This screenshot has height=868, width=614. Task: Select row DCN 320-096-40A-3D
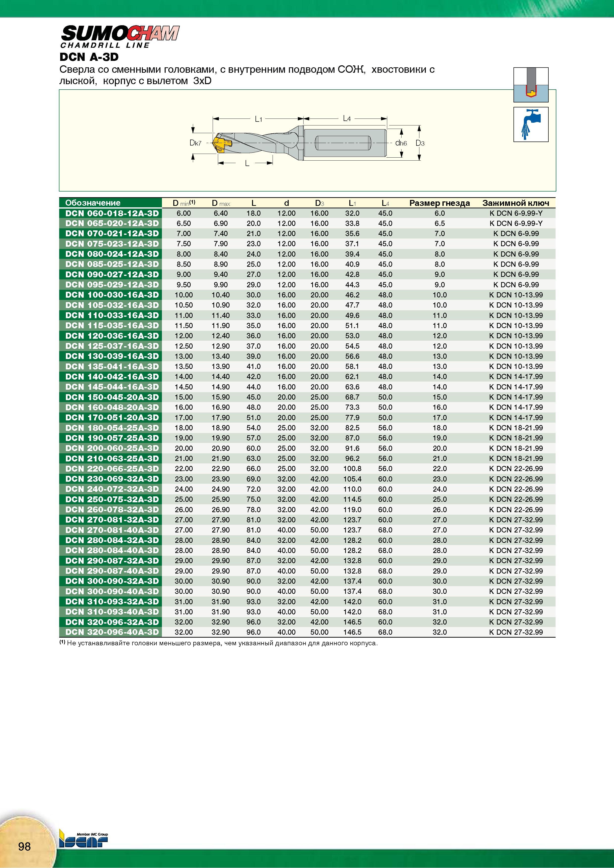(x=307, y=632)
